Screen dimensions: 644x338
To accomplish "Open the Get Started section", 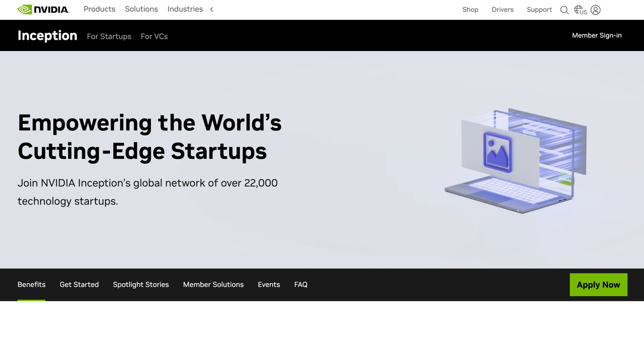I will pos(79,284).
